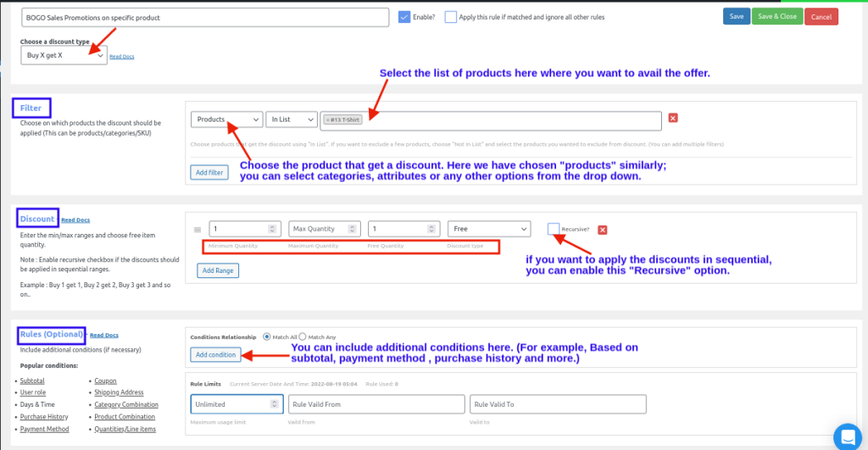Screen dimensions: 868x450
Task: Click the rule title input field
Action: click(205, 17)
